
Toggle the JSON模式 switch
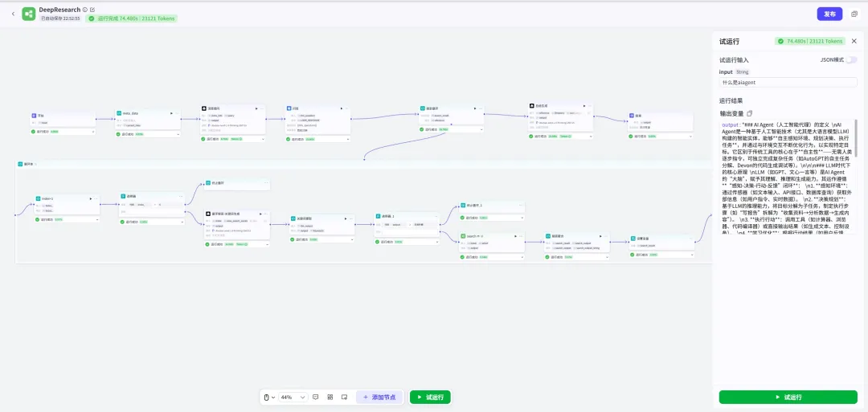[851, 59]
